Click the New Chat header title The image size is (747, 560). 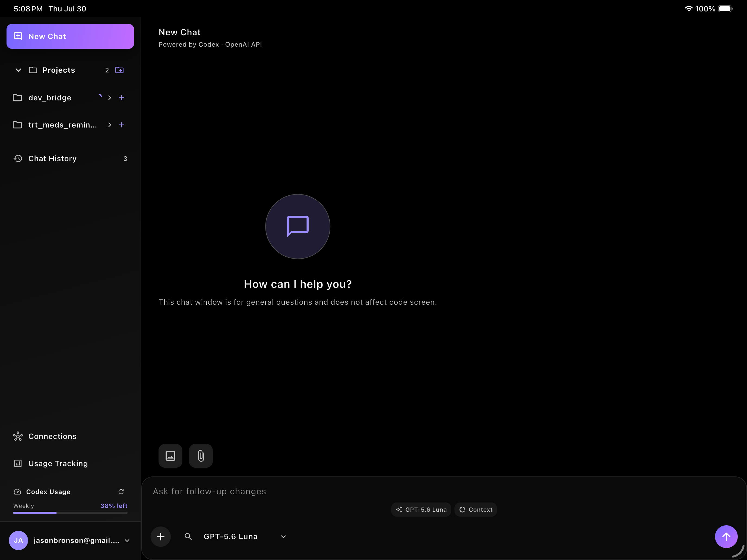[180, 32]
